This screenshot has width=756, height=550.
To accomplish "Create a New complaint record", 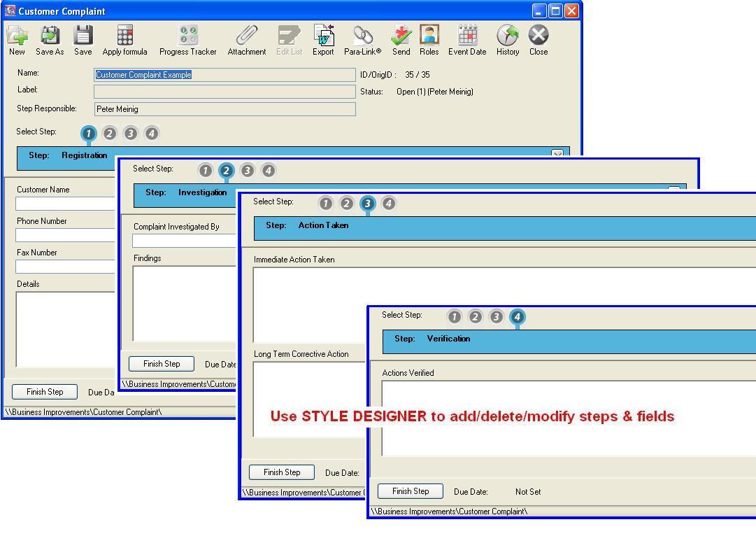I will click(16, 35).
